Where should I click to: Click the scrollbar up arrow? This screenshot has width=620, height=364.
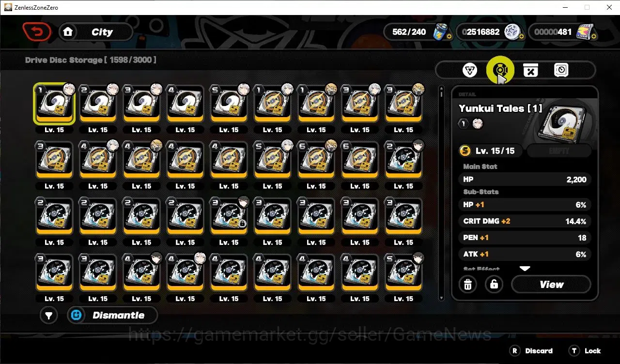pyautogui.click(x=441, y=89)
